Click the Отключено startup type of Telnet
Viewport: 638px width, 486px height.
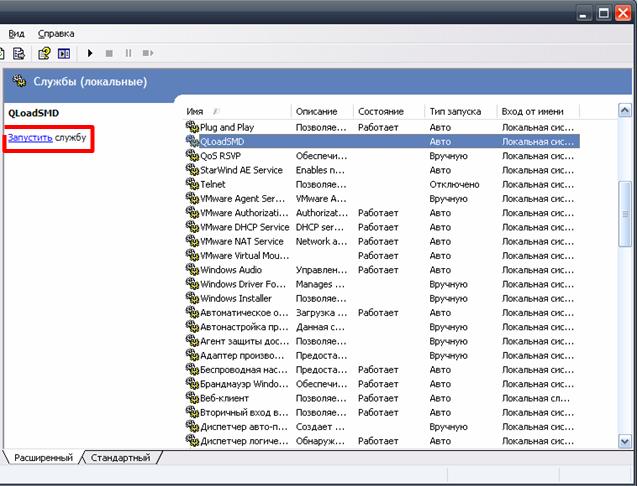point(454,184)
